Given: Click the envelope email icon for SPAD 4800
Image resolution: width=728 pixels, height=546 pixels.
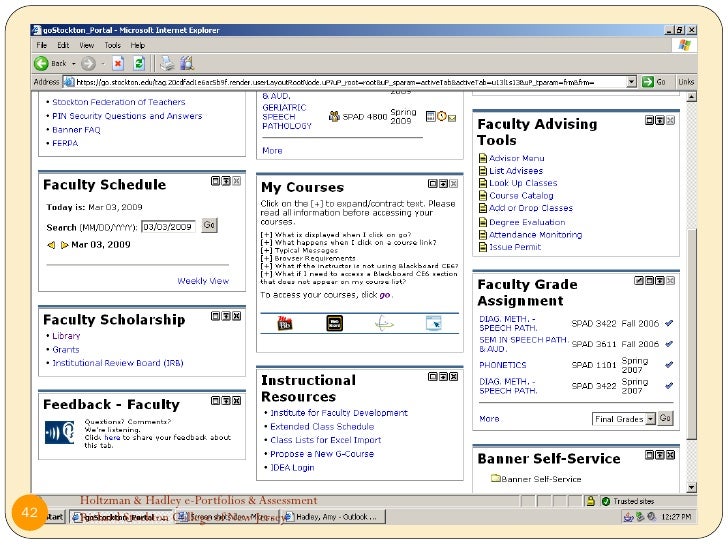Looking at the screenshot, I should point(452,118).
